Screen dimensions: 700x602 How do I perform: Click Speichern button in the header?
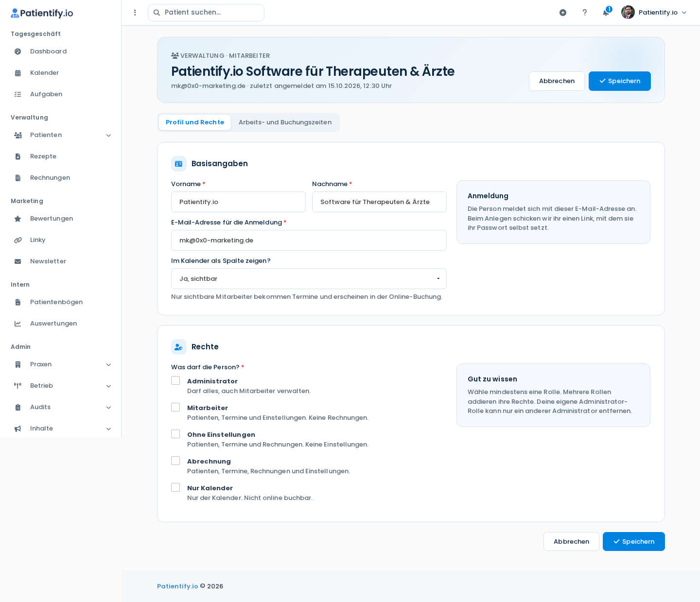pyautogui.click(x=620, y=81)
